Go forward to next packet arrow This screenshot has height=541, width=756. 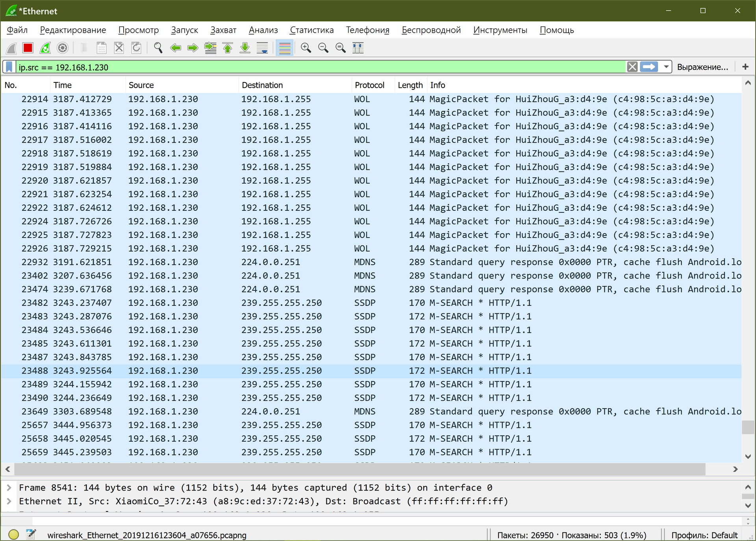193,48
